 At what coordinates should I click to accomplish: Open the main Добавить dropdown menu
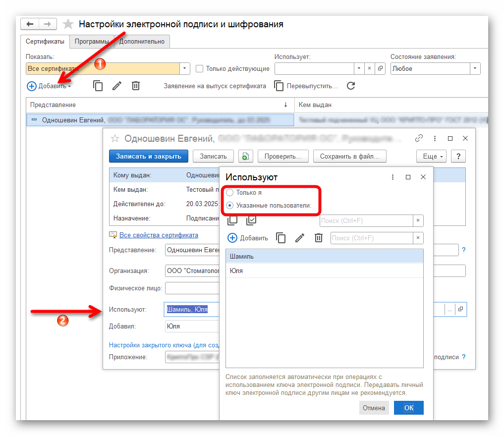69,86
